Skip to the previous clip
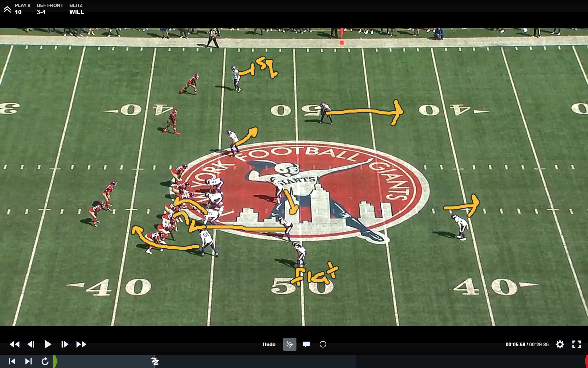The image size is (588, 368). tap(12, 362)
